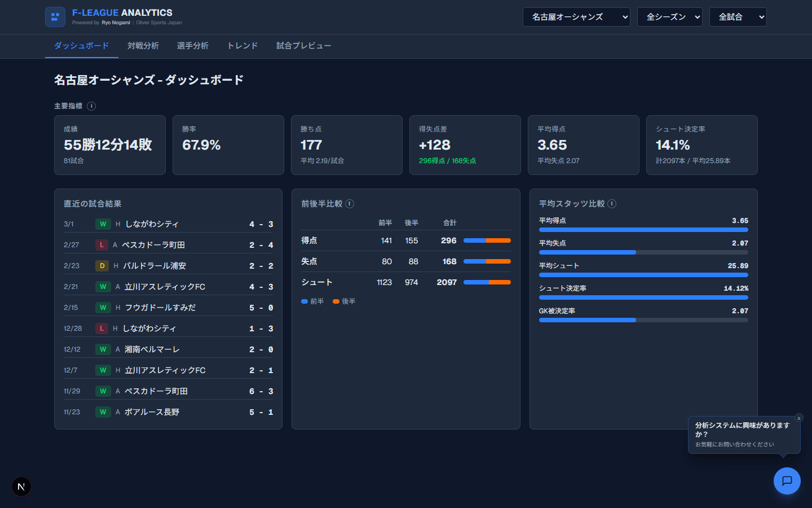This screenshot has height=508, width=812.
Task: Select opponent フウガドールすみだ in 2/15 match
Action: [x=160, y=308]
